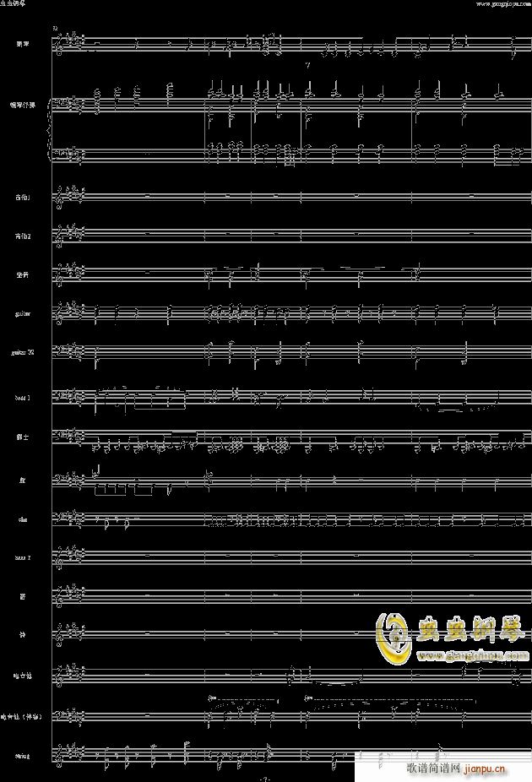Image resolution: width=532 pixels, height=782 pixels.
Task: Select the 吉他2 track label
Action: point(22,236)
